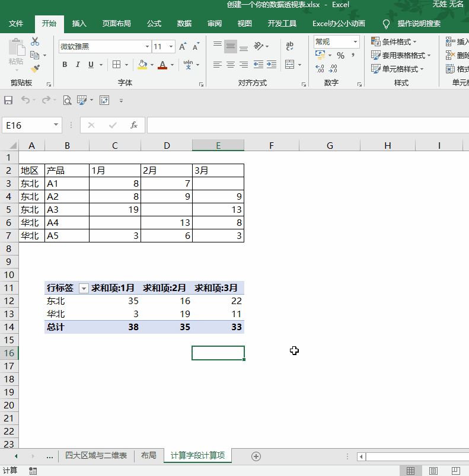The width and height of the screenshot is (469, 476).
Task: Apply yellow fill color
Action: pos(142,65)
